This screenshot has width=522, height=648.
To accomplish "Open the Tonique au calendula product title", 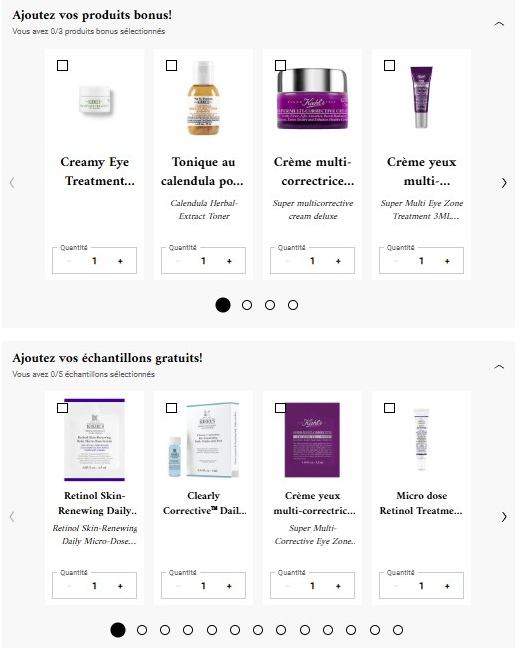I will point(203,171).
